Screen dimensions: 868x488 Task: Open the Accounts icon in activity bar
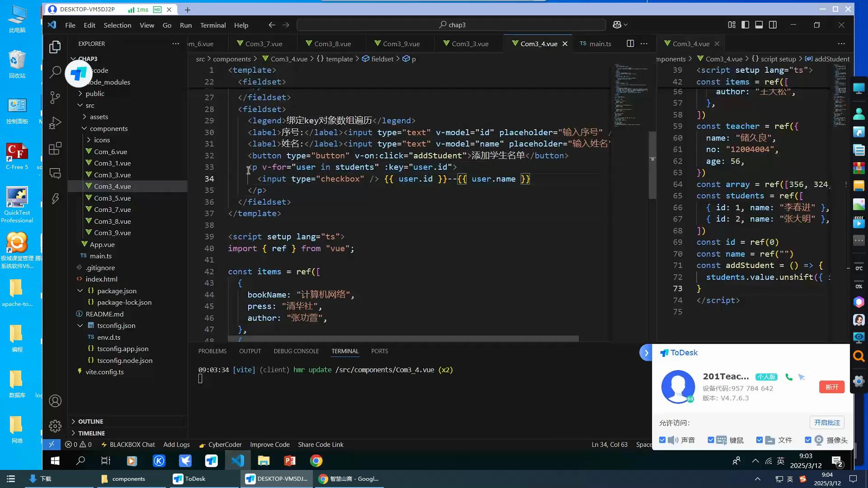(55, 401)
